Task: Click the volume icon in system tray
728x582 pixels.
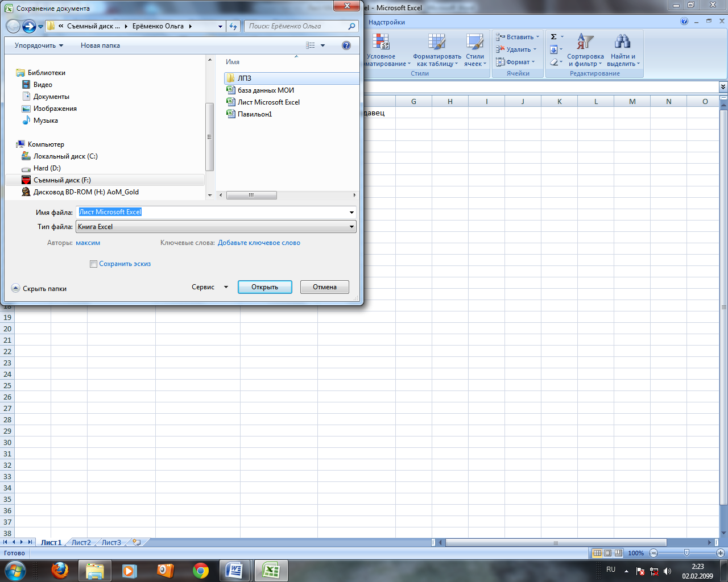Action: point(668,571)
